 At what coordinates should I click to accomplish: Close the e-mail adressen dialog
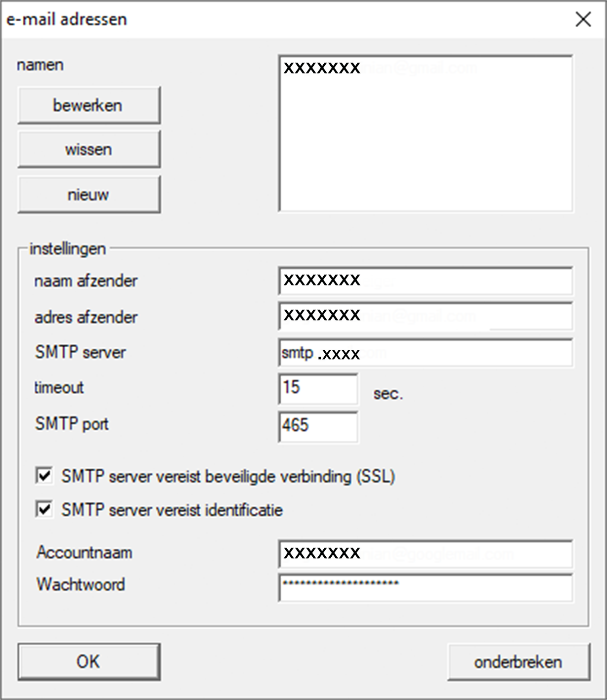583,19
